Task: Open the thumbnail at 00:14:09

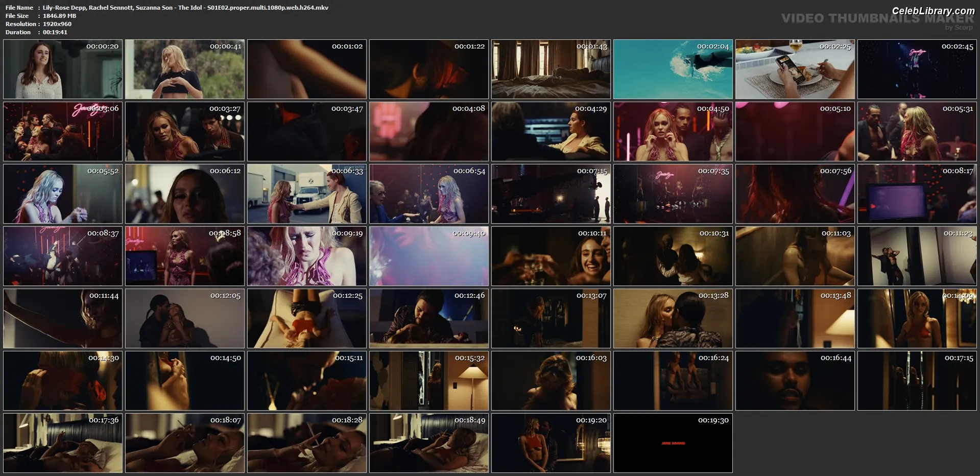Action: (917, 318)
